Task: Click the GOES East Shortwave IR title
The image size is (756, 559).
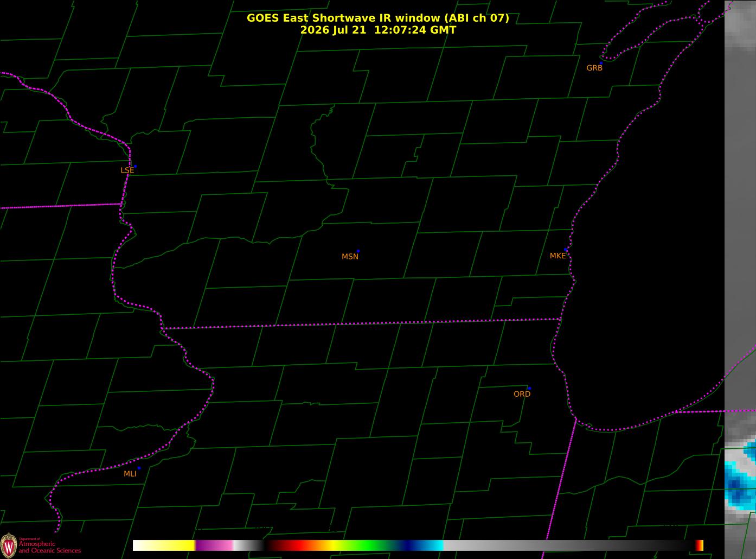Action: [378, 18]
